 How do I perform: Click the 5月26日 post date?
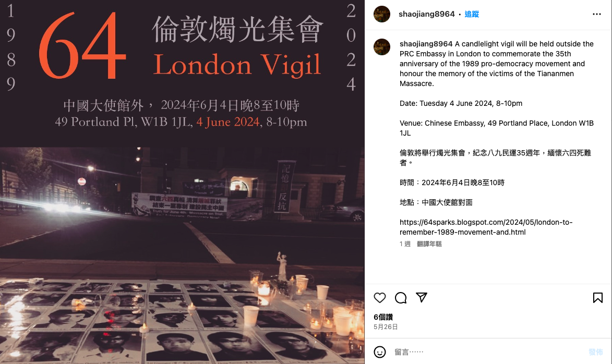pos(386,327)
